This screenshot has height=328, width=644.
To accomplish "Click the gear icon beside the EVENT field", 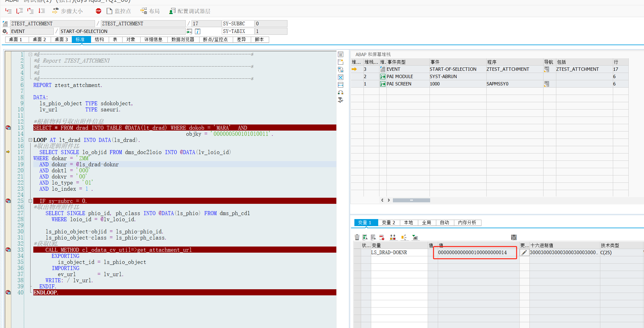I will click(5, 31).
